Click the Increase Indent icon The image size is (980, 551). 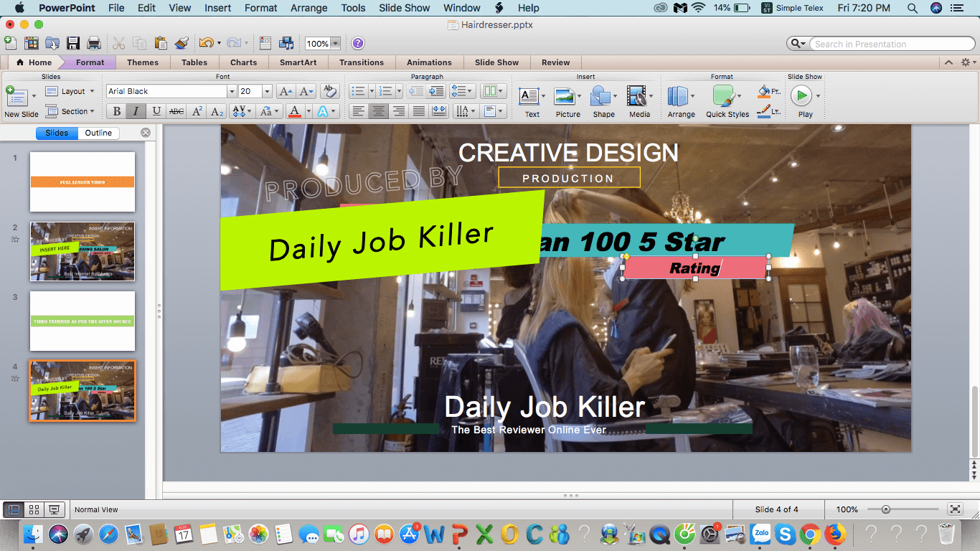pos(435,91)
